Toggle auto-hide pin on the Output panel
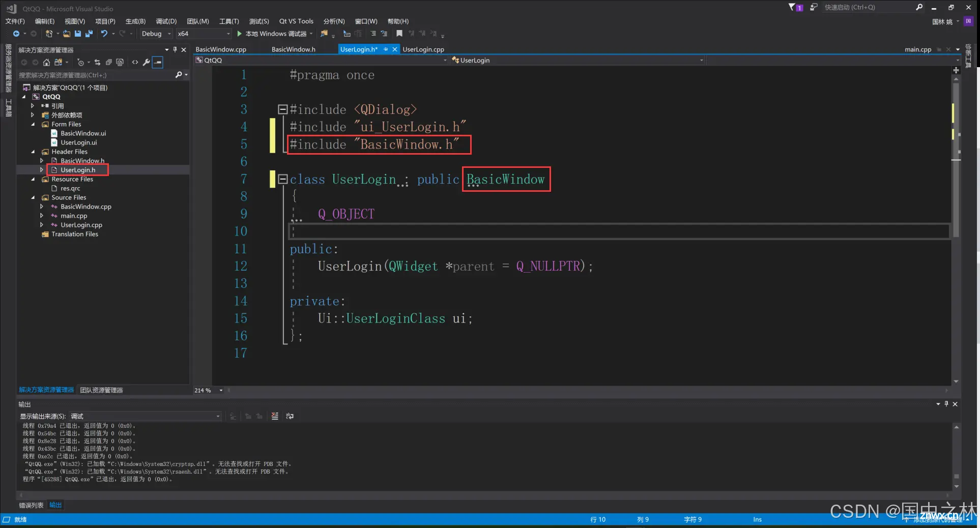Image resolution: width=980 pixels, height=528 pixels. click(946, 404)
